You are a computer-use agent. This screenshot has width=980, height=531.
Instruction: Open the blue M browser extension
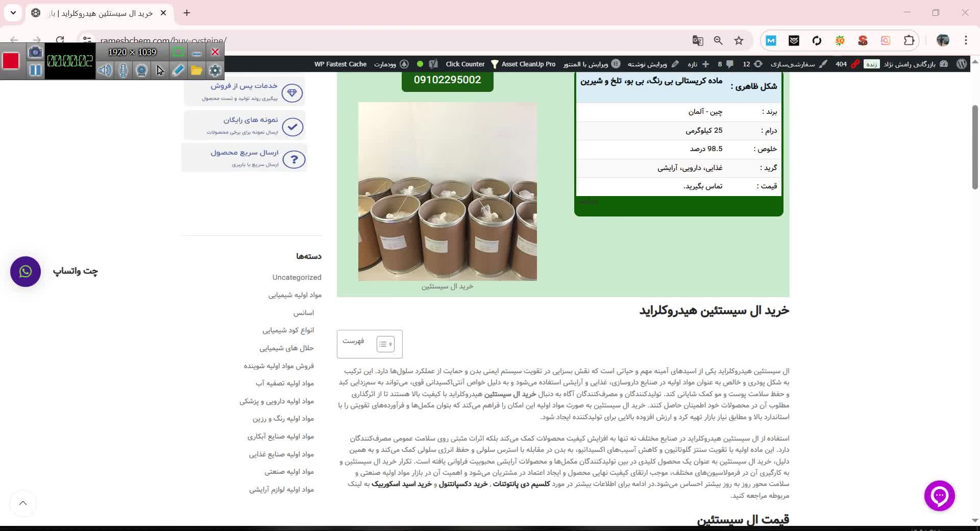771,40
